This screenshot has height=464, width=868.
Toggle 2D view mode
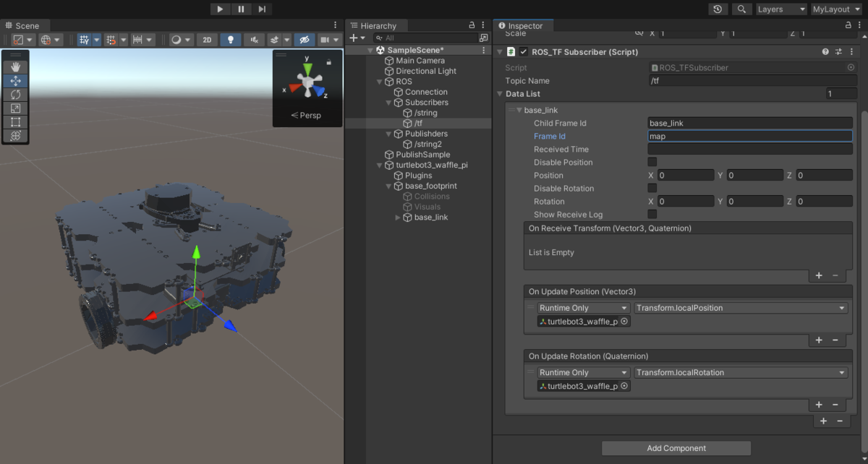(207, 40)
